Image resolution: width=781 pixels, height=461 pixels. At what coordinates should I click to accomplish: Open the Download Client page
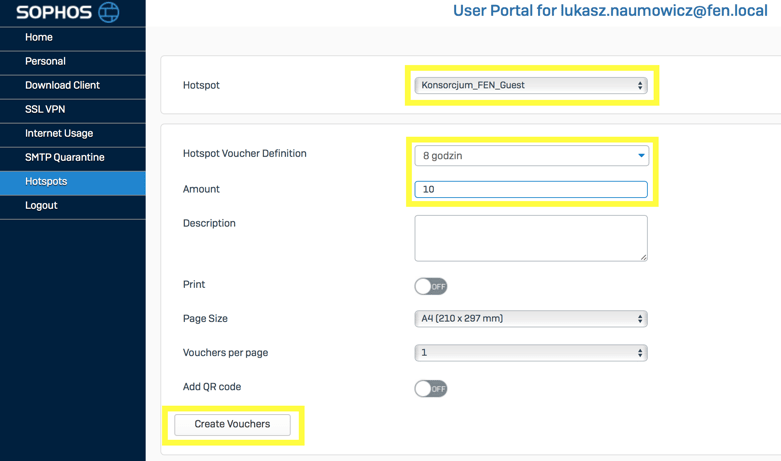tap(62, 85)
